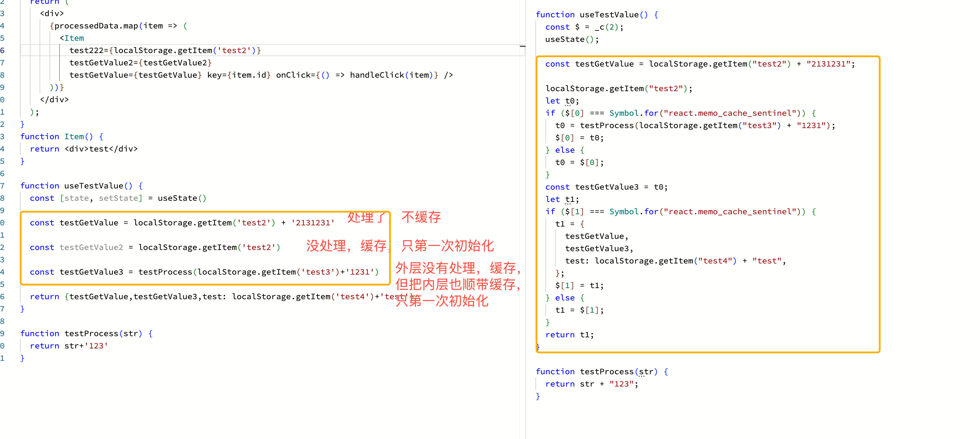Click the useTestValue function name in left editor
Image resolution: width=980 pixels, height=439 pixels.
[x=94, y=186]
